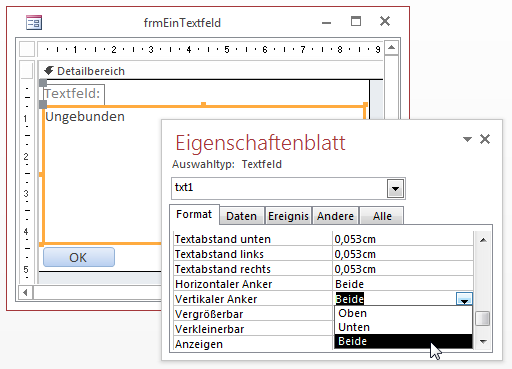
Task: Click scroll-up arrow in form design window
Action: pyautogui.click(x=391, y=48)
